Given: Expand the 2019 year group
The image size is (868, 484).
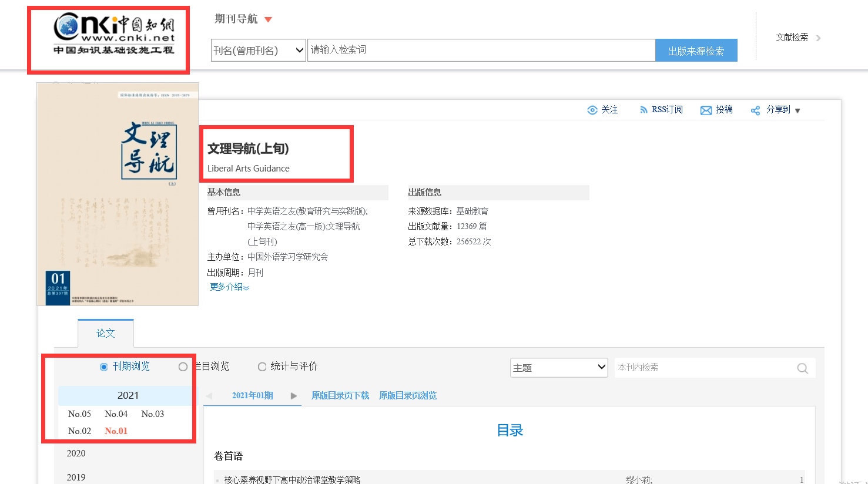Looking at the screenshot, I should click(76, 478).
